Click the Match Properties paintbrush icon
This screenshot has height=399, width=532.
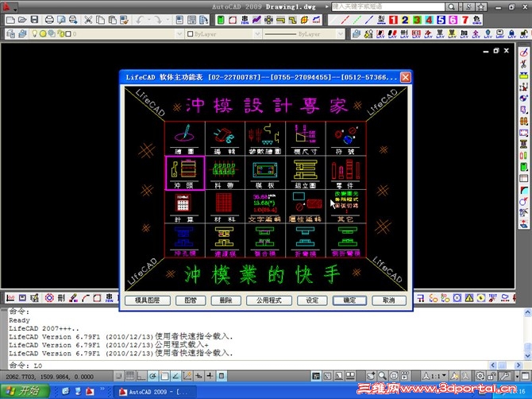coord(124,20)
